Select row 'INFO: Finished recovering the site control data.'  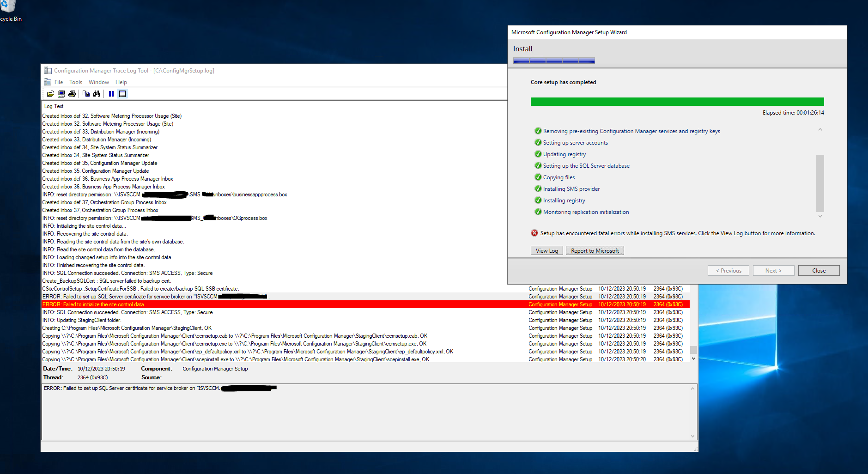tap(274, 265)
